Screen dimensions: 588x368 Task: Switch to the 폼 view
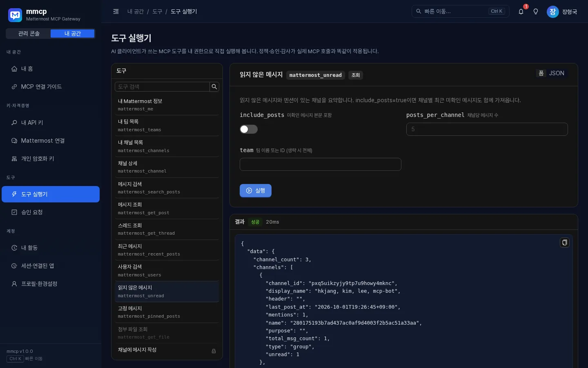[541, 73]
